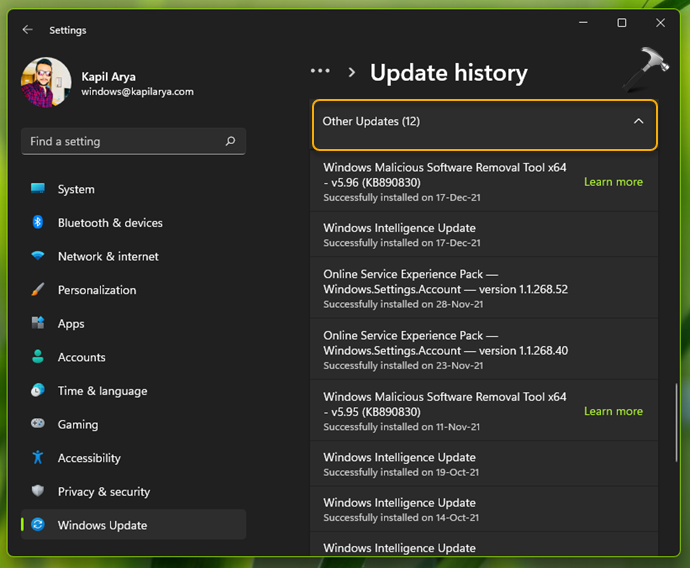Click the Bluetooth & devices icon
This screenshot has width=690, height=568.
click(x=38, y=223)
